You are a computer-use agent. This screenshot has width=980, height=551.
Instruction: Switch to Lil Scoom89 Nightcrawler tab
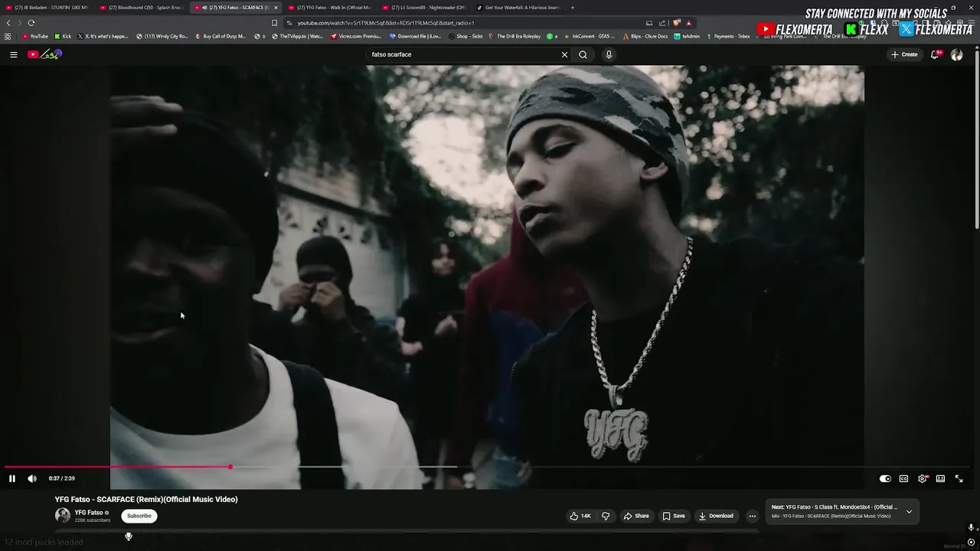[x=423, y=8]
